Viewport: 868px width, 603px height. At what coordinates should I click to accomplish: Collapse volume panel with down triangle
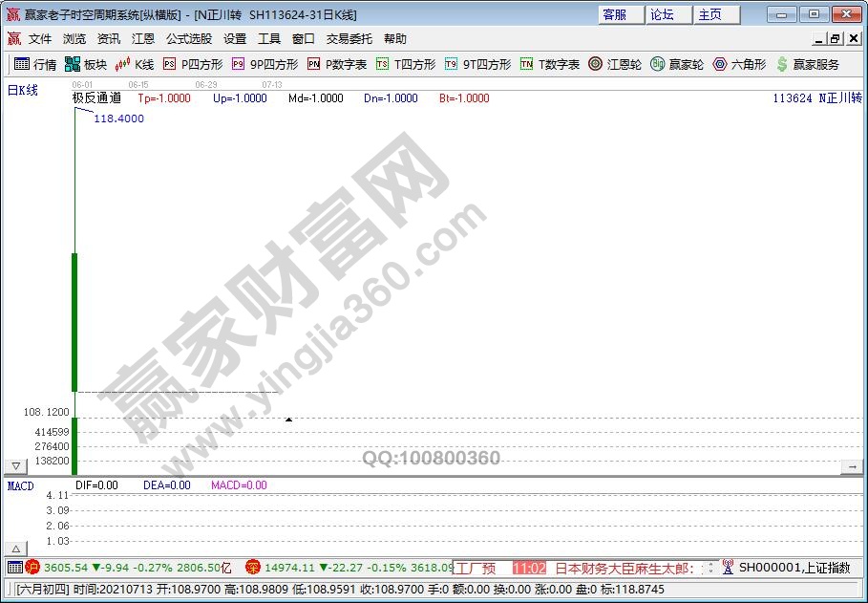tap(15, 465)
